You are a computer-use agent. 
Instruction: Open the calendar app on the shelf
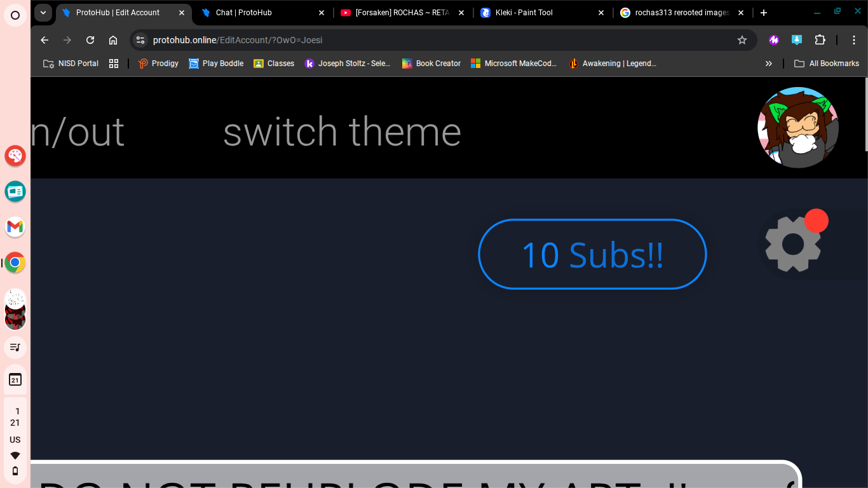(x=15, y=379)
